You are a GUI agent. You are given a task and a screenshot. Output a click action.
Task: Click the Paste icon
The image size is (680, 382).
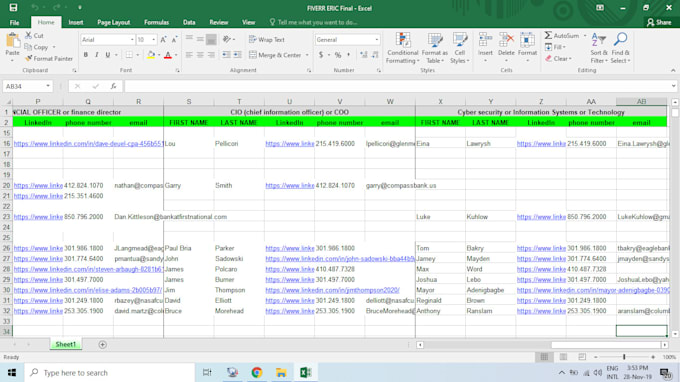13,41
